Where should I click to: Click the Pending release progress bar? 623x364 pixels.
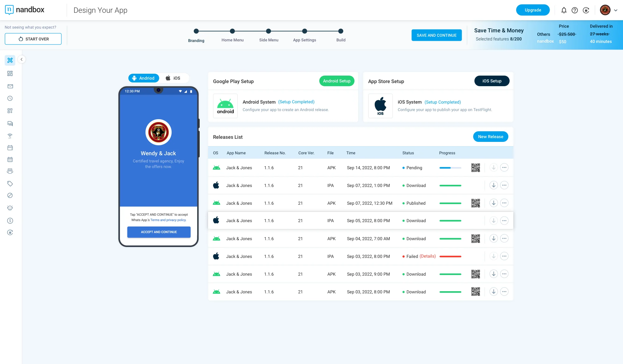450,167
